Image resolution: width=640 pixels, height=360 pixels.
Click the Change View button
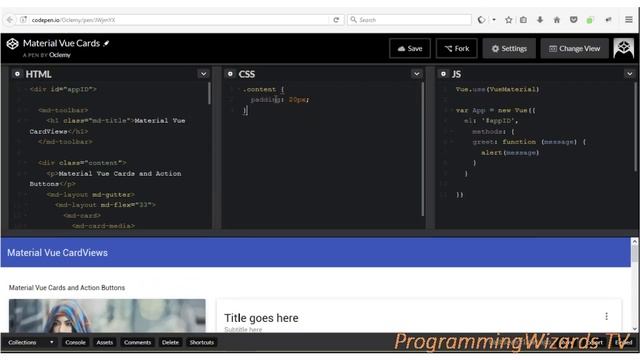click(574, 49)
